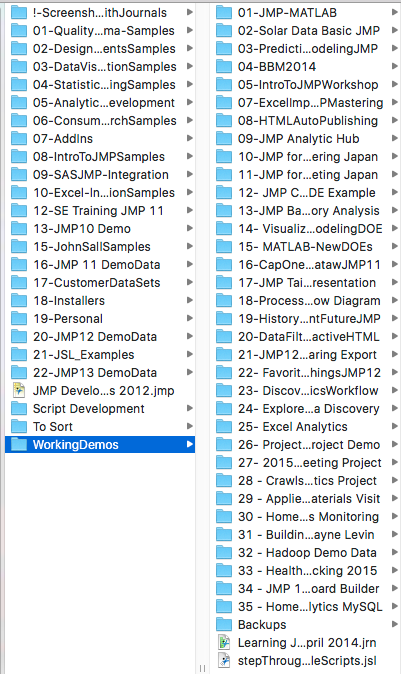Expand arrow beside 10-Excel-In...ionSamples
401x674 pixels.
(190, 192)
